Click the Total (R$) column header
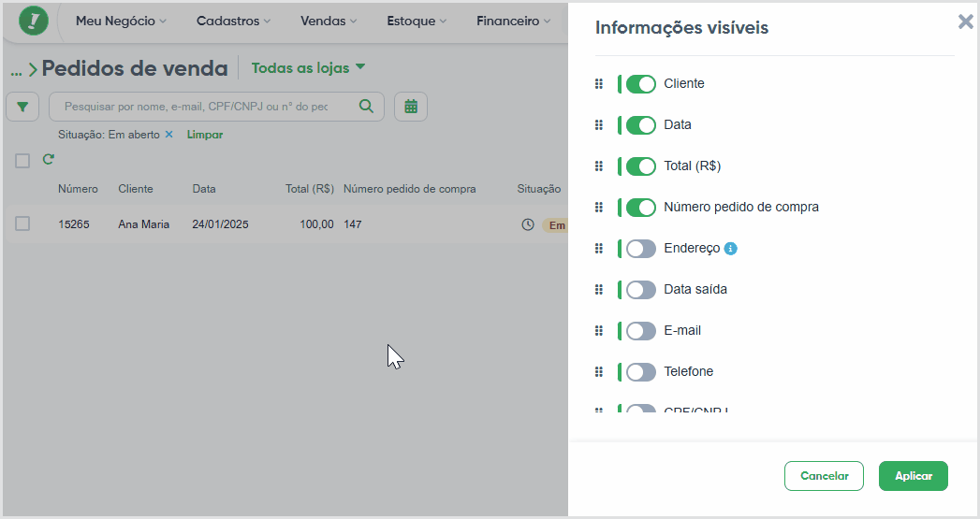980x519 pixels. (x=310, y=189)
